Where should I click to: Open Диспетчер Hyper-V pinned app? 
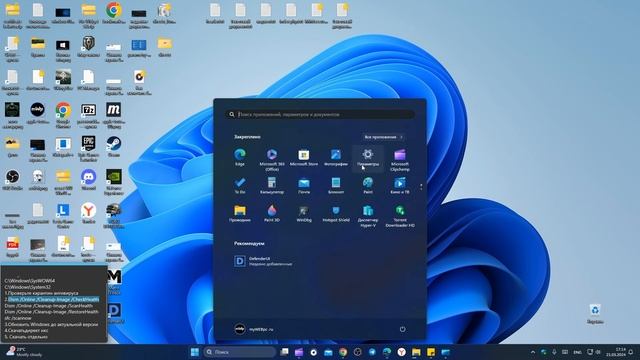pos(368,216)
